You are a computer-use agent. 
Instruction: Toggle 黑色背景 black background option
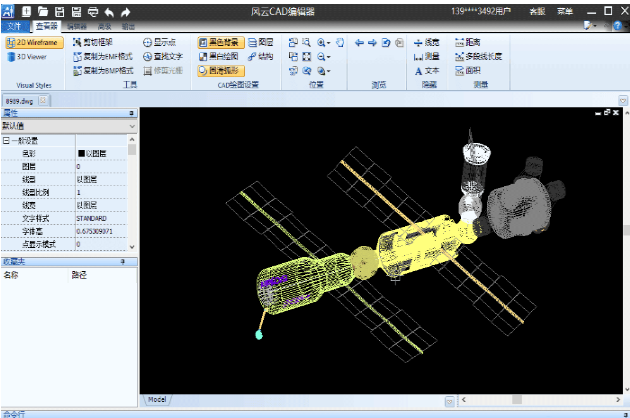[x=218, y=43]
